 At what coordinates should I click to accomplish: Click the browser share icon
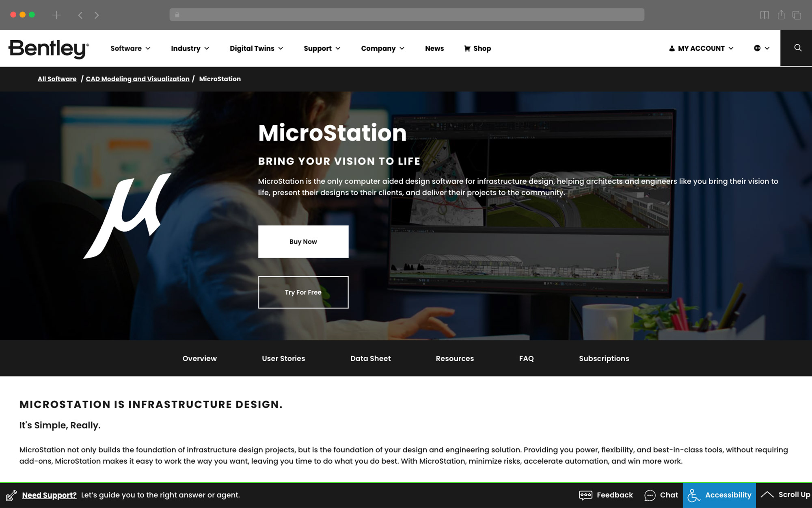pyautogui.click(x=781, y=15)
